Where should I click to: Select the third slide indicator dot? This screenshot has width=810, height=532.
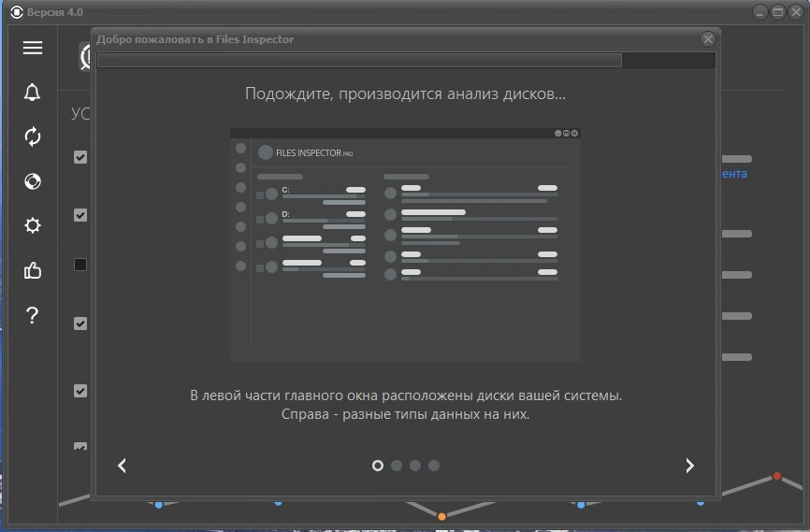pyautogui.click(x=414, y=466)
